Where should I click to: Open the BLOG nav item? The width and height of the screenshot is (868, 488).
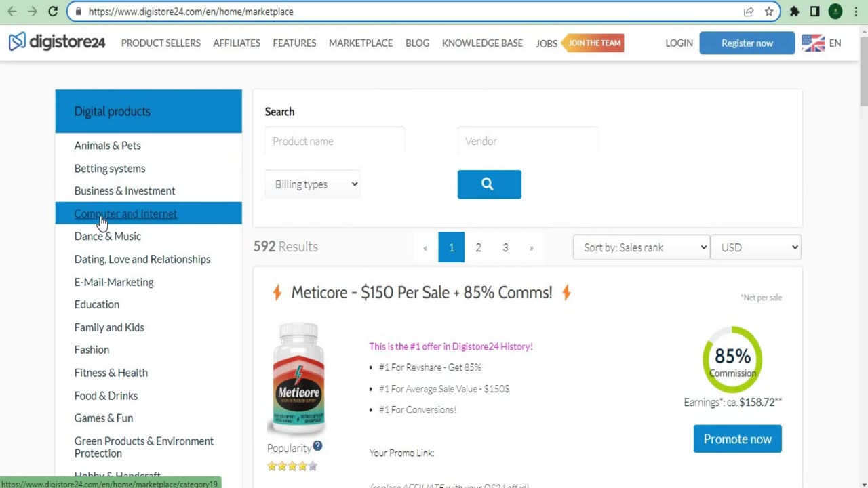pos(417,43)
